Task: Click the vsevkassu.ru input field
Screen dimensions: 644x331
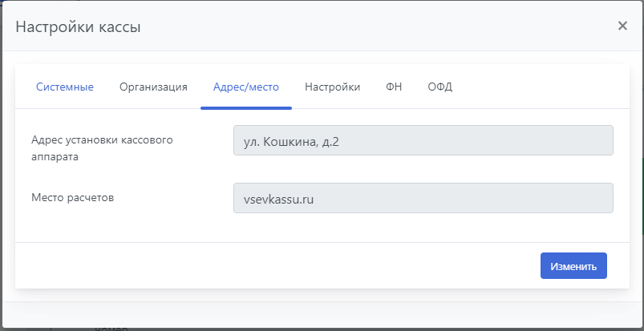Action: (423, 198)
